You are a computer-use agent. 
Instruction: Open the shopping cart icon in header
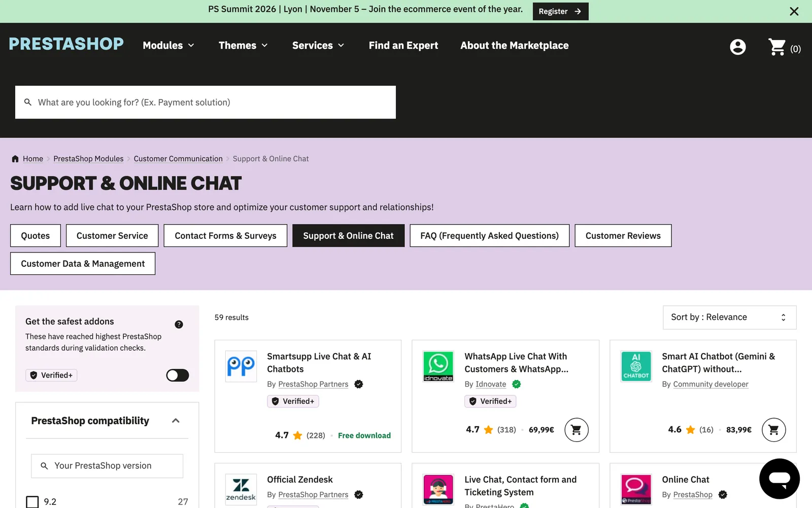coord(776,47)
